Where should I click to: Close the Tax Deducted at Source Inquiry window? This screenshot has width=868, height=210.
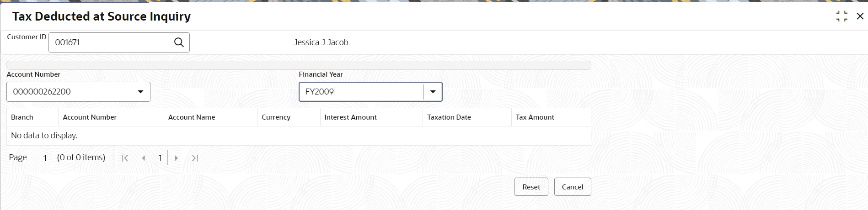pos(860,16)
